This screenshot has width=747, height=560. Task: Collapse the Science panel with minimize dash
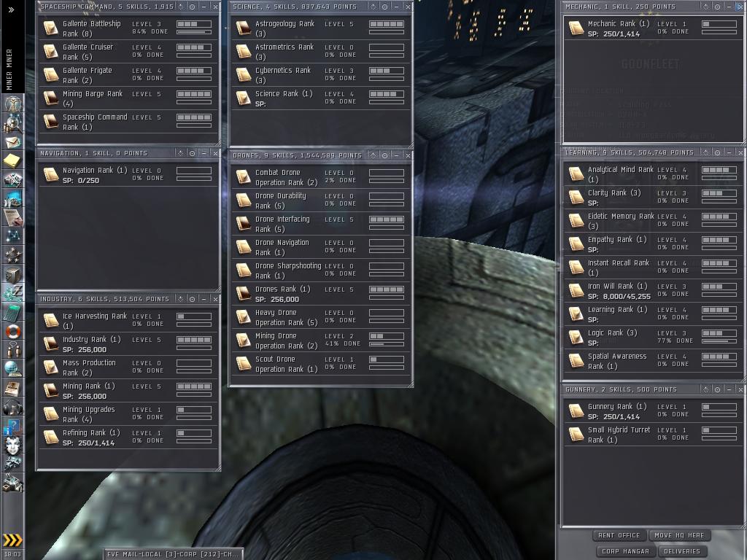click(x=396, y=7)
